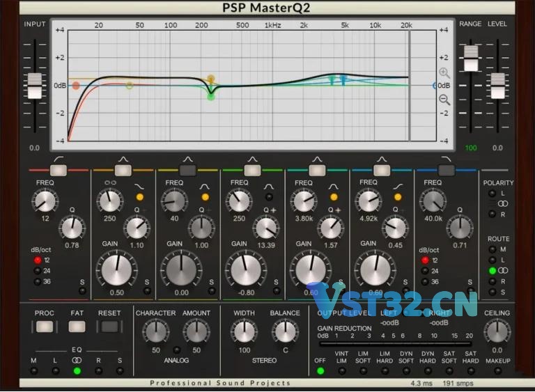The height and width of the screenshot is (392, 535).
Task: Click the red high-pass node on graph
Action: click(76, 86)
